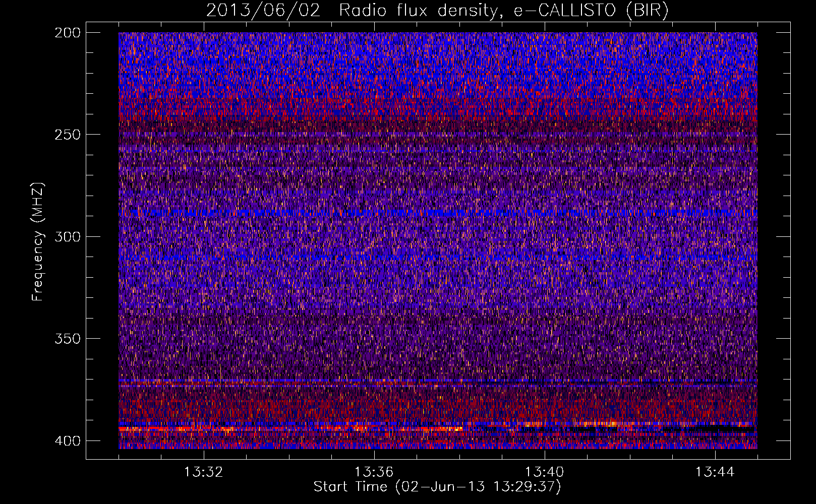Click the 'Start Time (02-Jun-13 13:29:37)' axis label
Viewport: 816px width, 504px height.
pyautogui.click(x=437, y=487)
